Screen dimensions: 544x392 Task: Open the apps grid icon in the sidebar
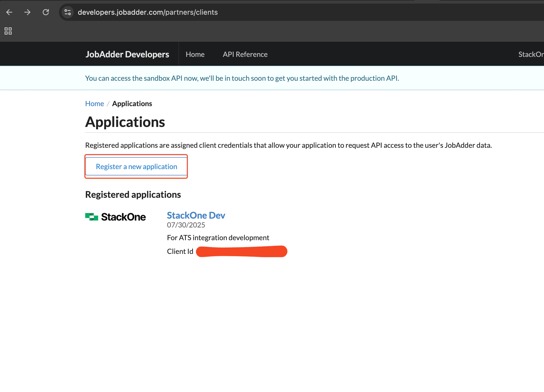[x=8, y=31]
